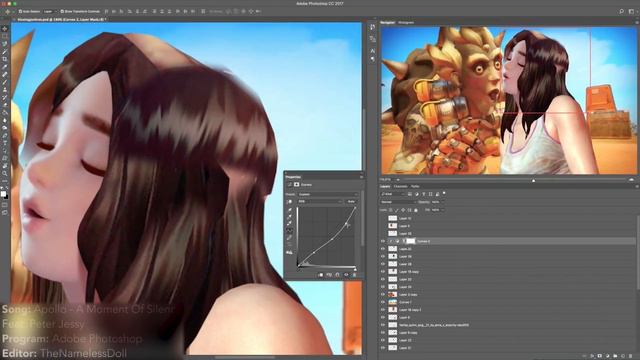640x360 pixels.
Task: Lock all for the selected layer
Action: tap(416, 210)
